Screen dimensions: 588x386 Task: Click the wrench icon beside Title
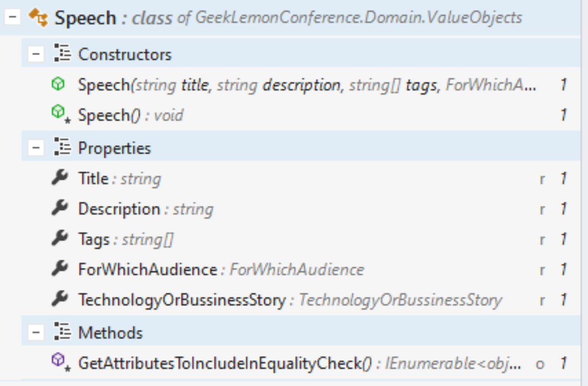click(60, 177)
